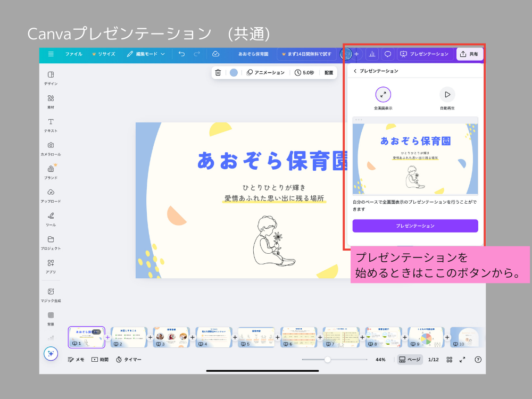Open the リサイズ menu
532x399 pixels.
click(x=103, y=54)
